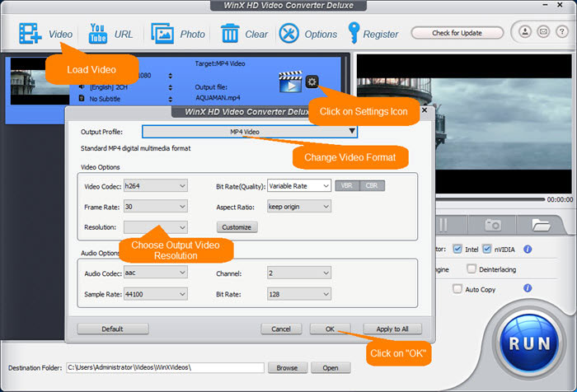Open the Options wrench icon

[x=288, y=34]
